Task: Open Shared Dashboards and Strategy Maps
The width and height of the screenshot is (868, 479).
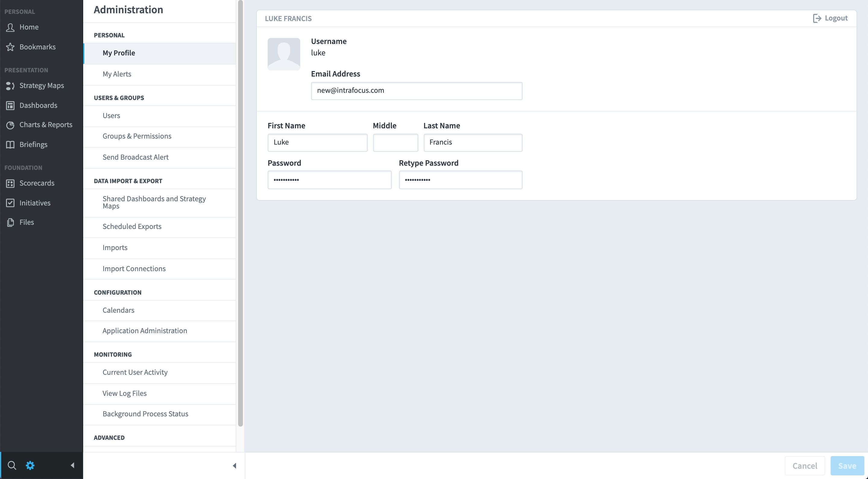Action: [160, 202]
